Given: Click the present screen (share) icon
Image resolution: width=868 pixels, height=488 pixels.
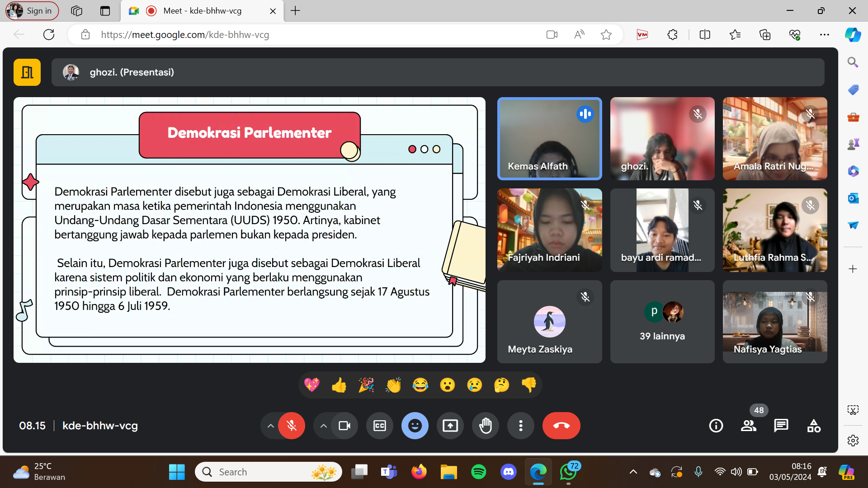Looking at the screenshot, I should tap(450, 426).
